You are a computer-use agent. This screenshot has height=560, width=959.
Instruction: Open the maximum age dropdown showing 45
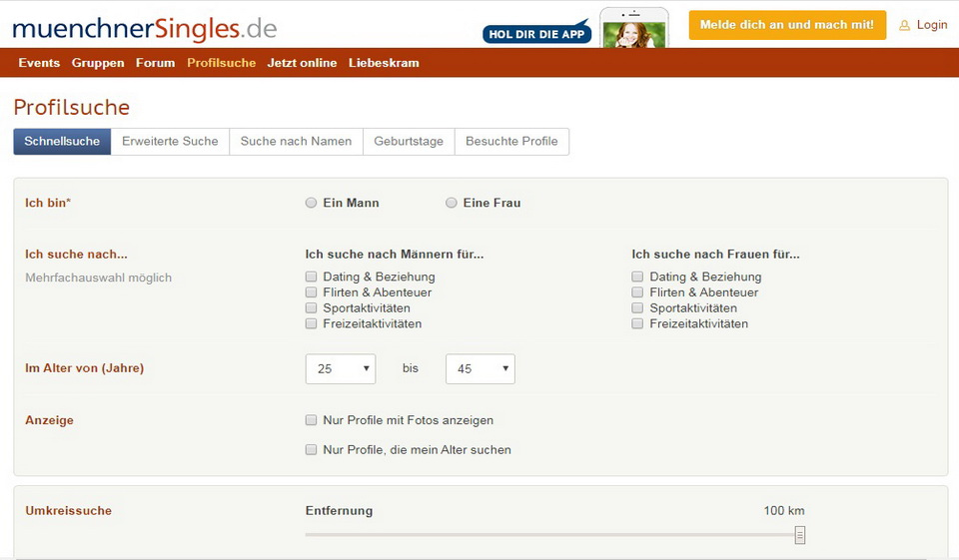[x=479, y=368]
